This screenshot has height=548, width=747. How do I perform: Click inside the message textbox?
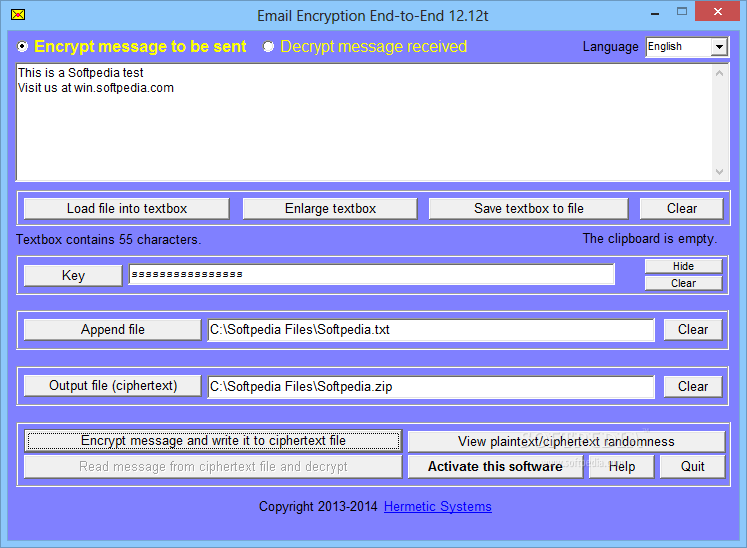pyautogui.click(x=364, y=122)
